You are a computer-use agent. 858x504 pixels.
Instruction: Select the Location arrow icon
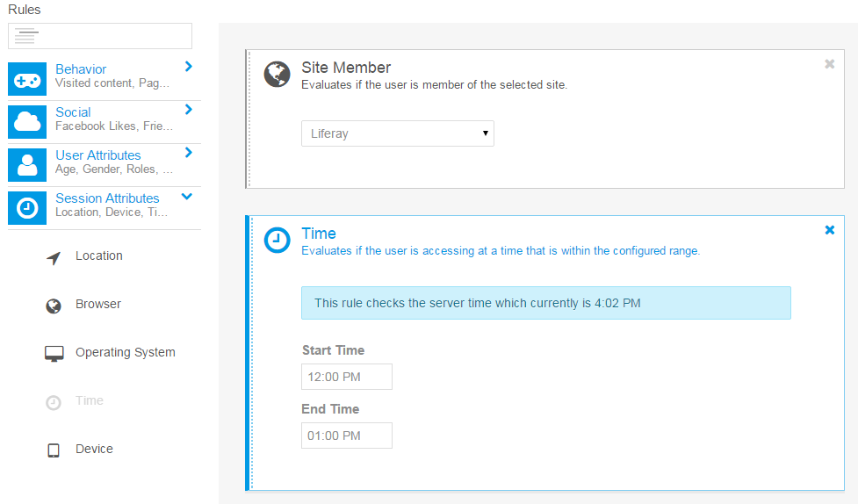53,258
